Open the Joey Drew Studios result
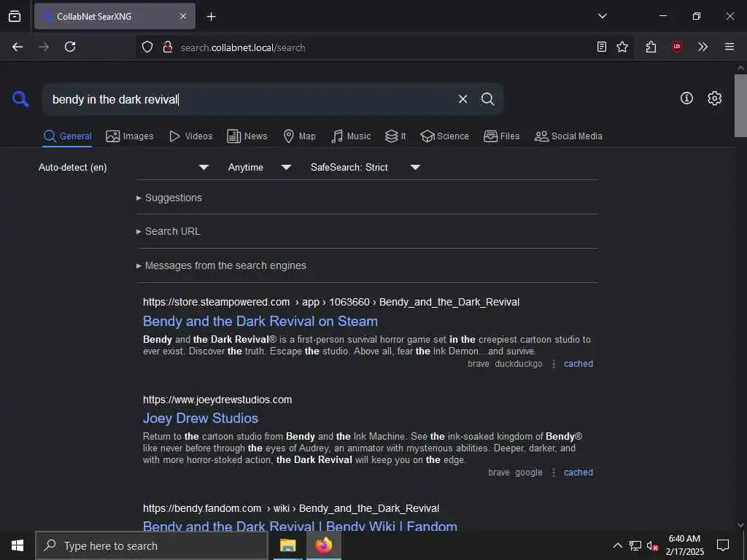The width and height of the screenshot is (747, 560). click(x=201, y=418)
